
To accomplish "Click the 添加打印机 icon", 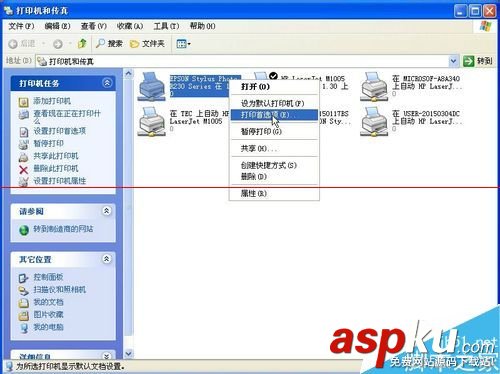I will coord(24,102).
